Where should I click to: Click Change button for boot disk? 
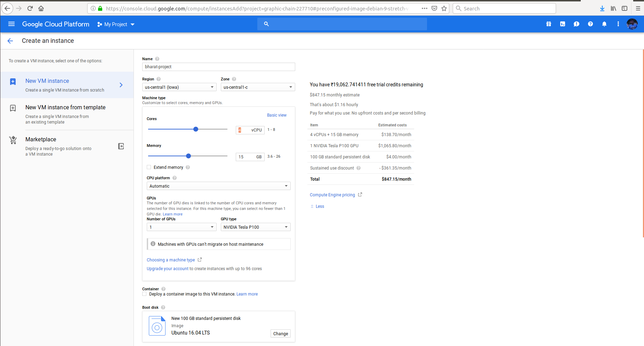pos(281,333)
